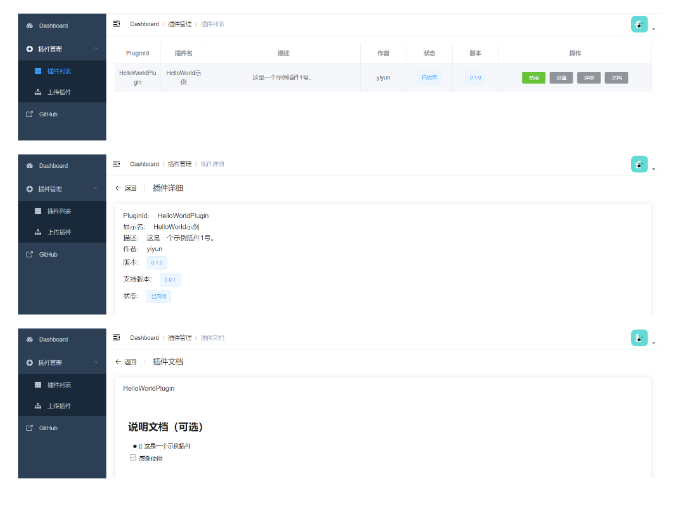Click 上传插件 upload icon in 插件文档 page sidebar
The image size is (692, 506).
(38, 406)
